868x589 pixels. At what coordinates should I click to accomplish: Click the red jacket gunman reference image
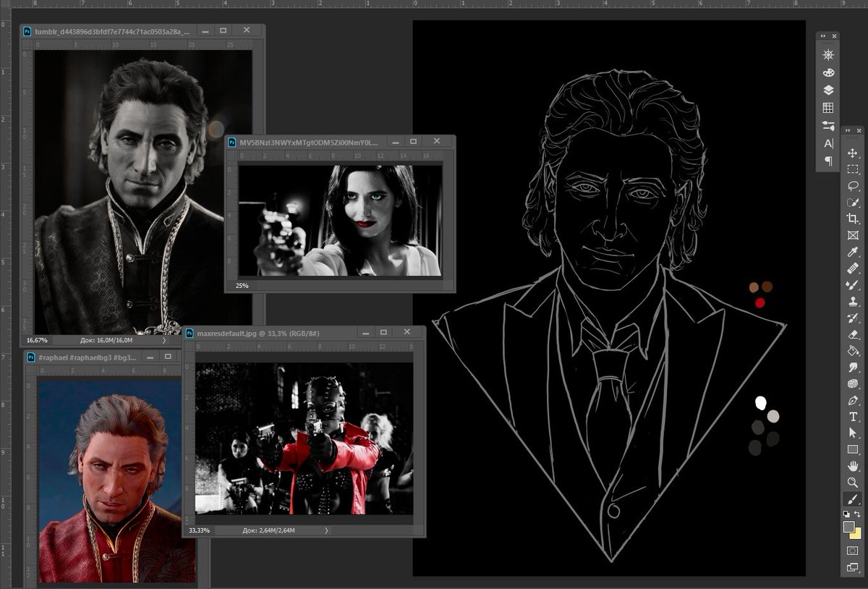point(304,438)
